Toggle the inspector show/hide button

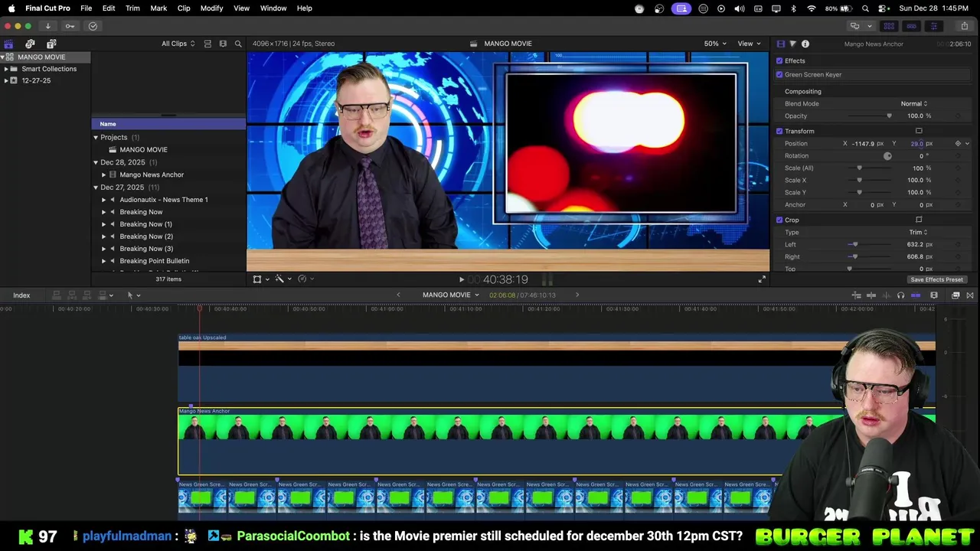point(933,26)
